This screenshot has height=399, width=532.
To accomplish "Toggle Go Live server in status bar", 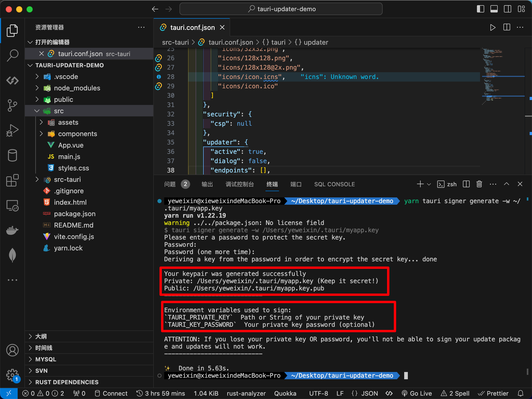I will click(x=417, y=393).
